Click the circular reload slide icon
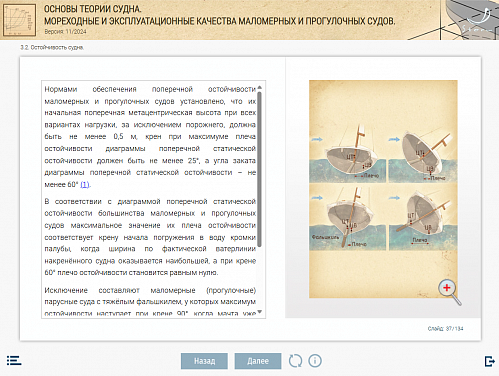This screenshot has width=499, height=376. [x=295, y=361]
